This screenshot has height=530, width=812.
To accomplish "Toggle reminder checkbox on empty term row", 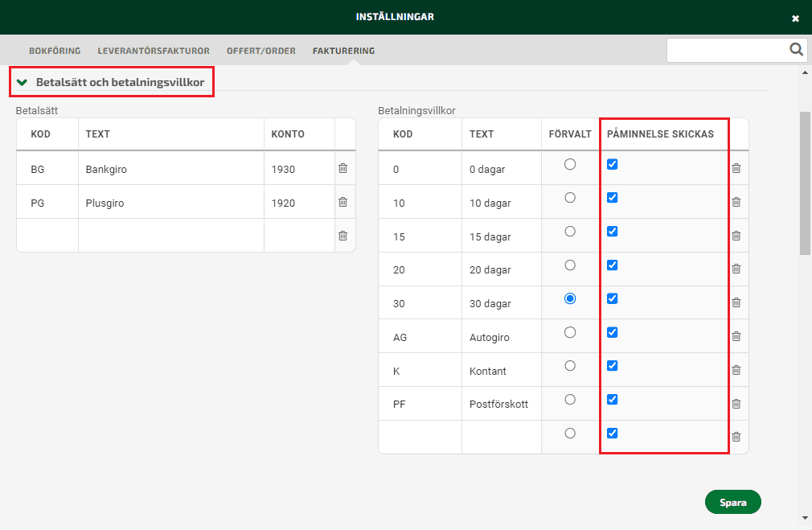I will coord(612,433).
